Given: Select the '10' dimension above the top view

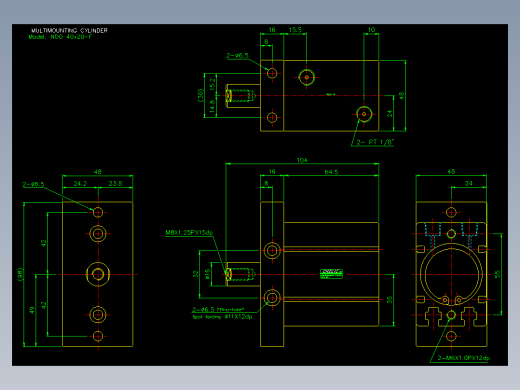Looking at the screenshot, I should tap(371, 30).
